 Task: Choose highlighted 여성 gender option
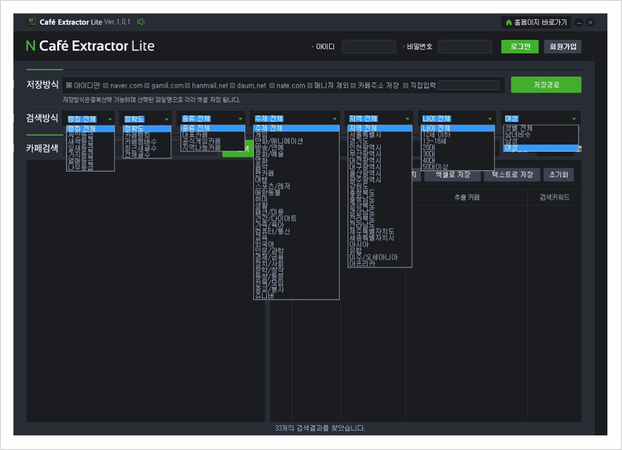[x=541, y=148]
